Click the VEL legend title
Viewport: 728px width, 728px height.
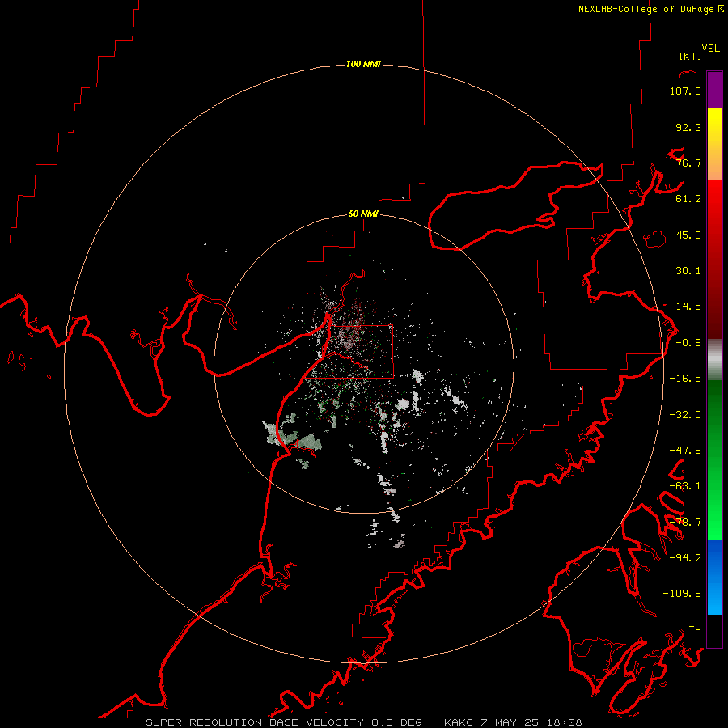tap(710, 49)
